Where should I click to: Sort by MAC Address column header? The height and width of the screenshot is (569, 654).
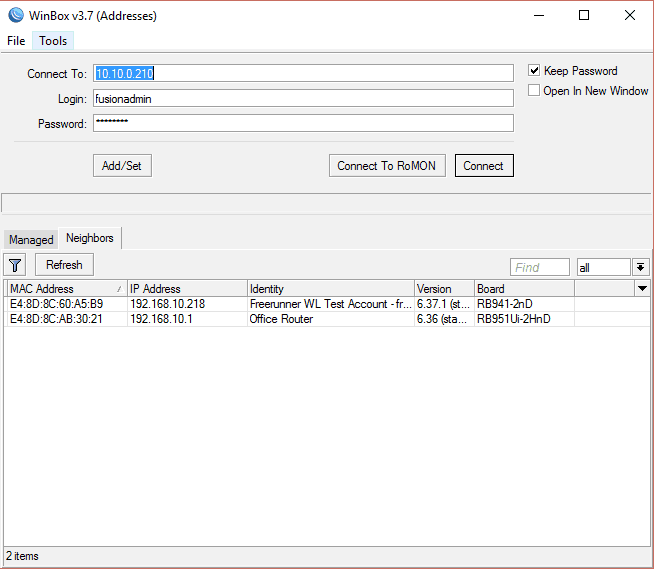click(x=67, y=289)
